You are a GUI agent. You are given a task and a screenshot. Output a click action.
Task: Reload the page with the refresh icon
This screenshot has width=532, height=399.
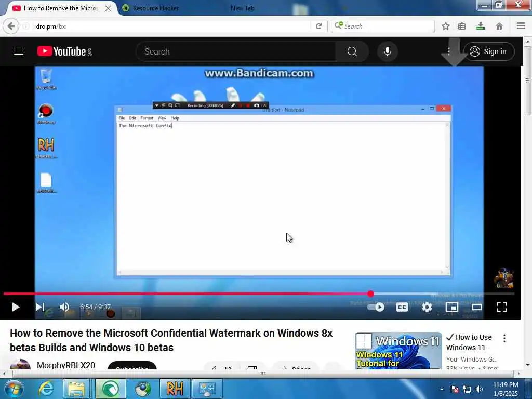click(318, 26)
